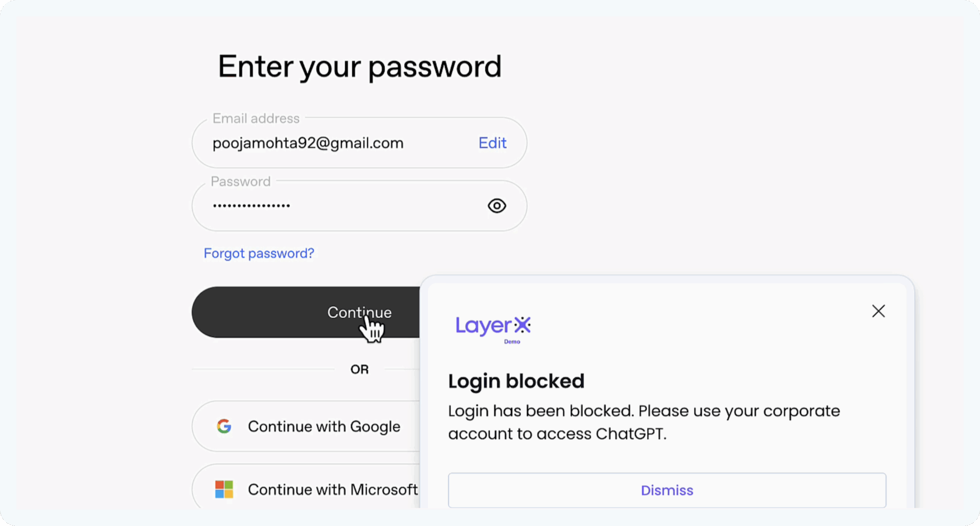Click the "Password" field label
The image size is (980, 526).
click(x=240, y=181)
